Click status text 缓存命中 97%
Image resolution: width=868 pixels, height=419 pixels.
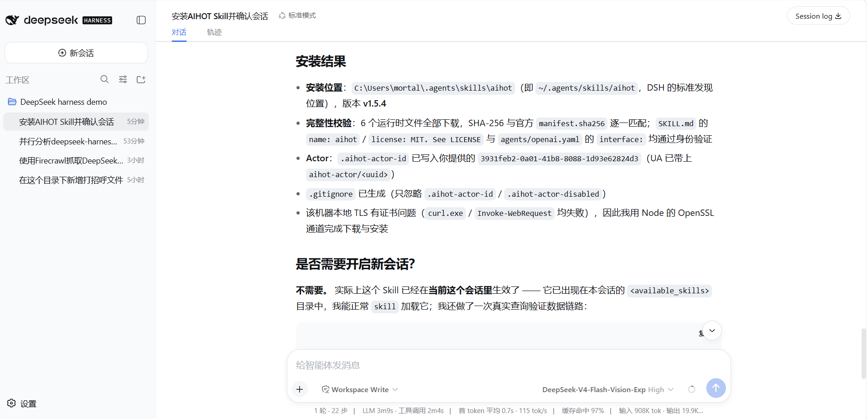583,411
